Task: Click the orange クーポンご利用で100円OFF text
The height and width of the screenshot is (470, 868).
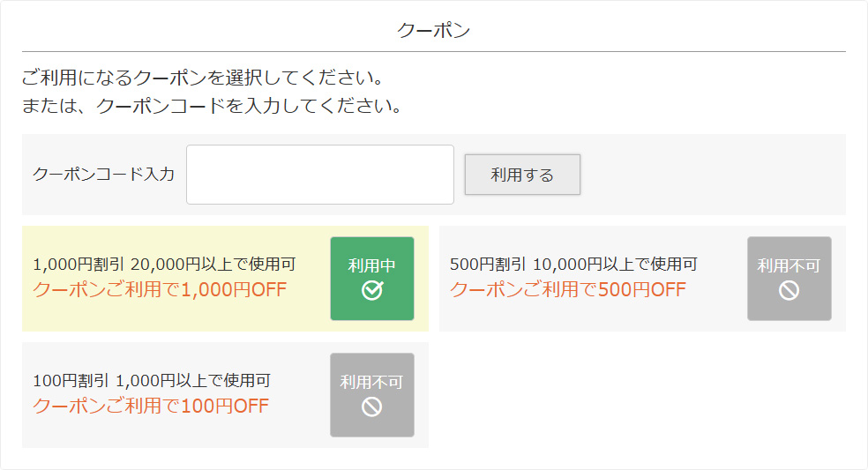Action: 151,406
